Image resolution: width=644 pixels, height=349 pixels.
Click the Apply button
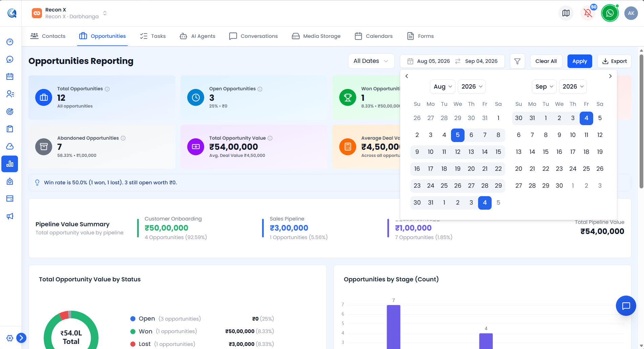pos(580,61)
